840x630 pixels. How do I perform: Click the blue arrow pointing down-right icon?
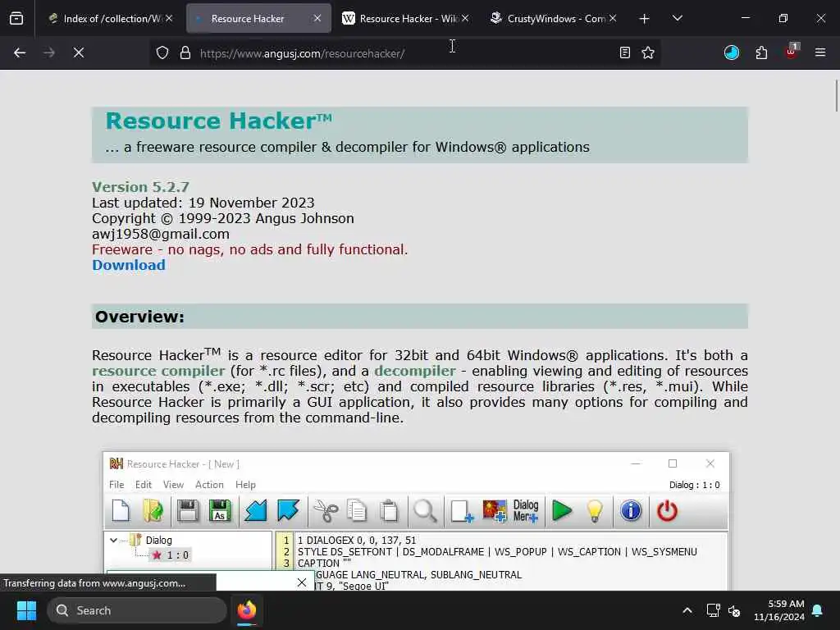288,510
